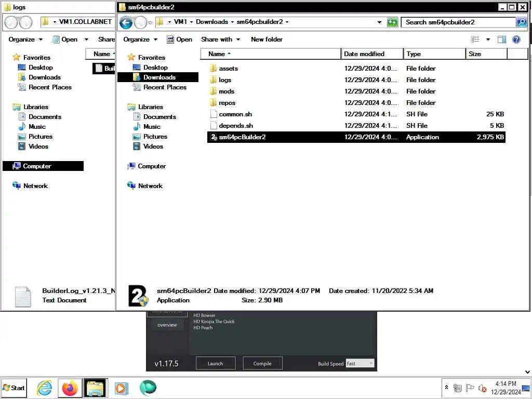Launch Internet Explorer from taskbar

click(x=45, y=388)
